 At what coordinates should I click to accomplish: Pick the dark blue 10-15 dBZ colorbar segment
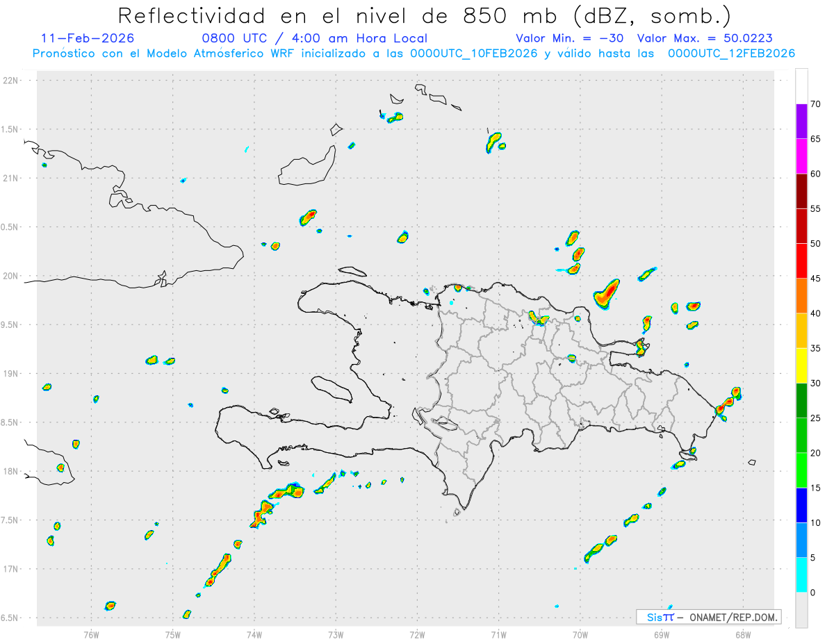pos(801,505)
